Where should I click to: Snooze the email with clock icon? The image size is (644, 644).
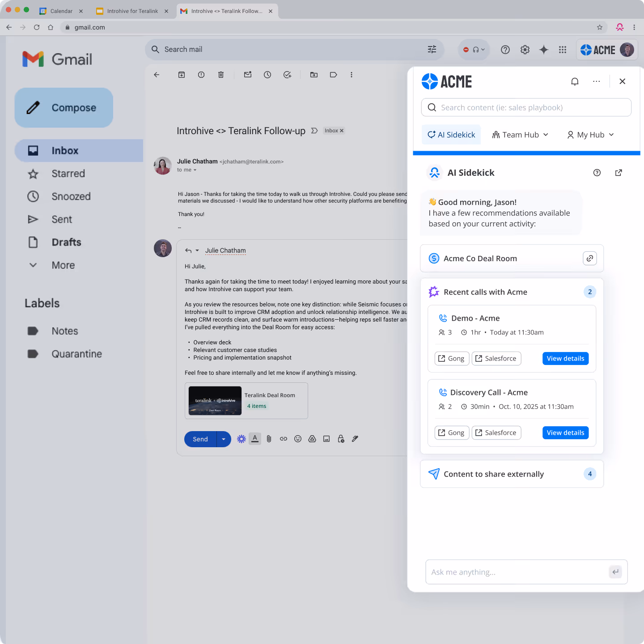pos(267,75)
